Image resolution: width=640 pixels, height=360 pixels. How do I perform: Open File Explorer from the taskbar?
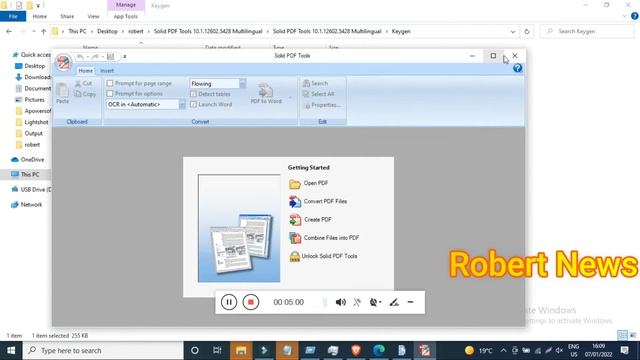pyautogui.click(x=241, y=350)
